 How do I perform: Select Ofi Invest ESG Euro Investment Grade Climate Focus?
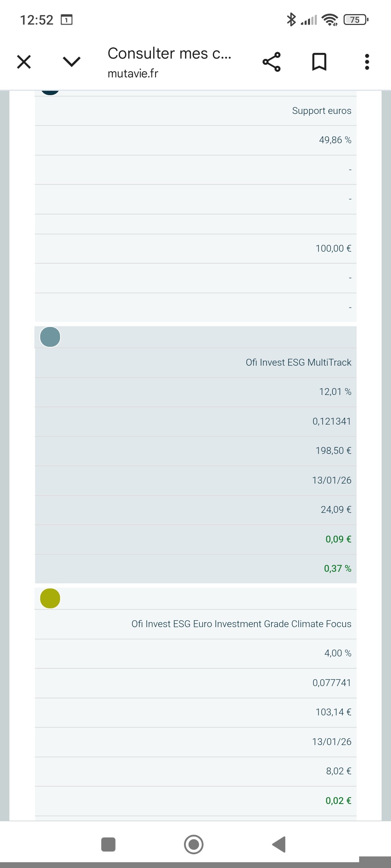point(241,624)
